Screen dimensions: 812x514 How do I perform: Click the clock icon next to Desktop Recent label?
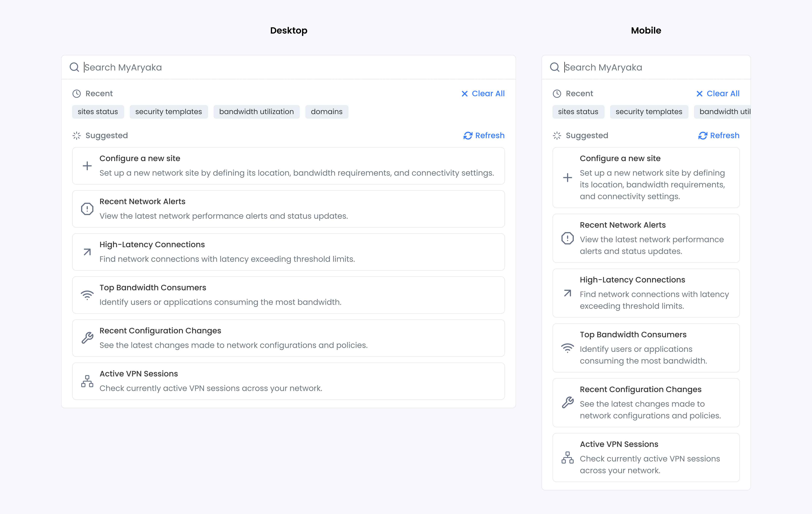77,93
